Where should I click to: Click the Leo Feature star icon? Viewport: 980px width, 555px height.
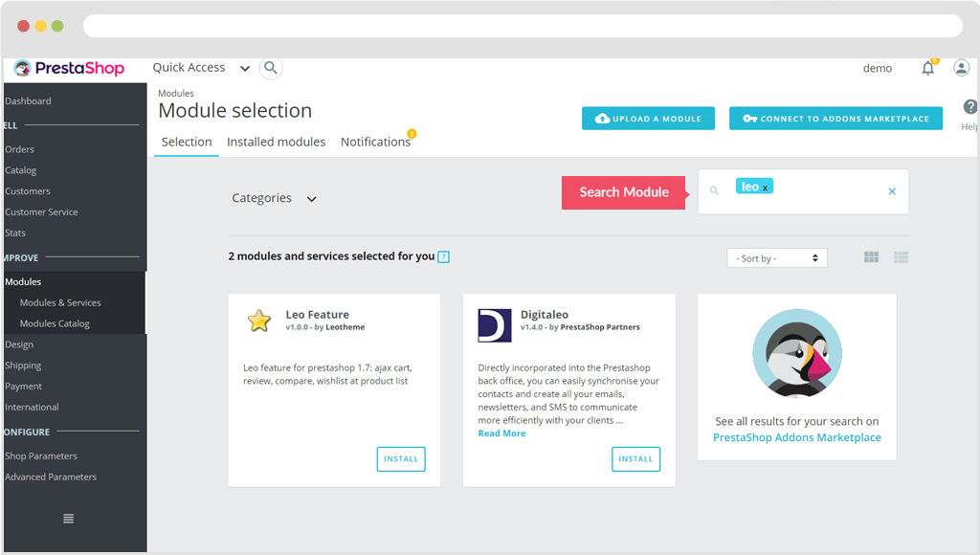[258, 321]
